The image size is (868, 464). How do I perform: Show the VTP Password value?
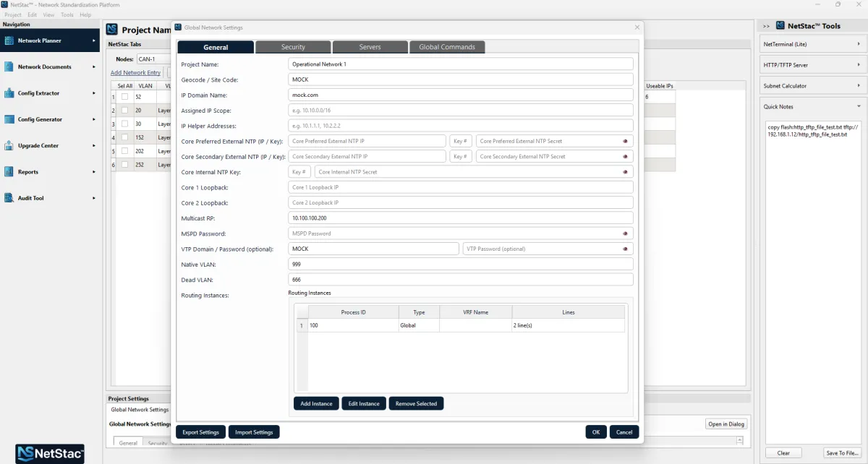pos(625,249)
